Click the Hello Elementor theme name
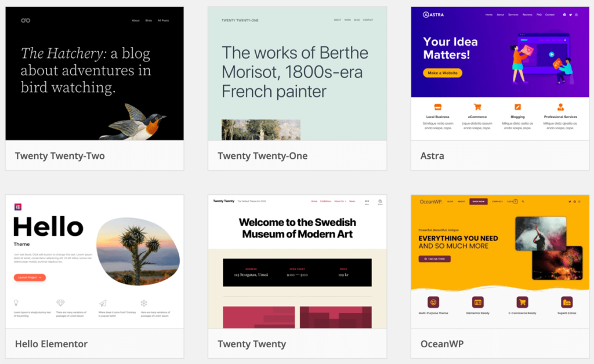 click(51, 344)
